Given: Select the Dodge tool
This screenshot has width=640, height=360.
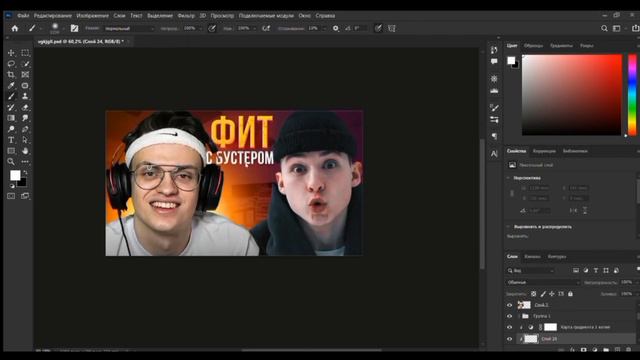Looking at the screenshot, I should click(x=11, y=129).
